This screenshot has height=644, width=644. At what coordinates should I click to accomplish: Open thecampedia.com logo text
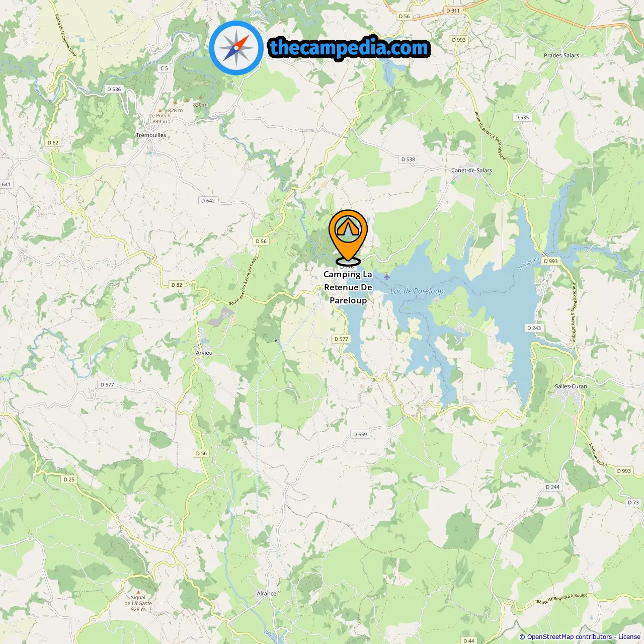(349, 48)
